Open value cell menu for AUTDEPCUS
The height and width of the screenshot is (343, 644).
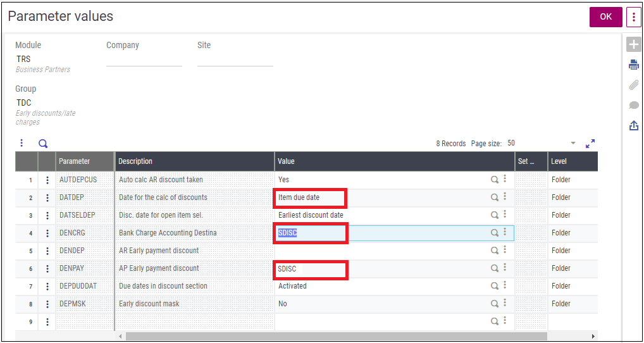click(x=505, y=178)
